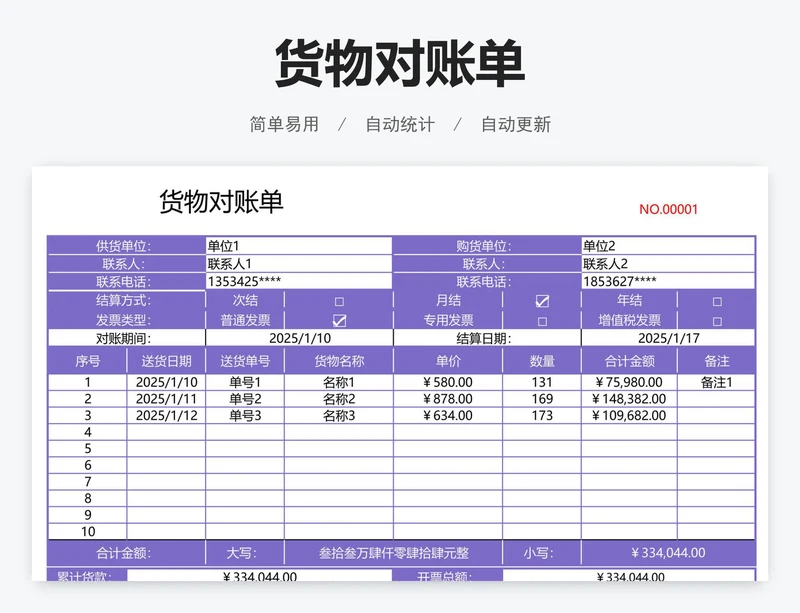The image size is (800, 613).
Task: Select order number cell 单号1
Action: [x=245, y=382]
